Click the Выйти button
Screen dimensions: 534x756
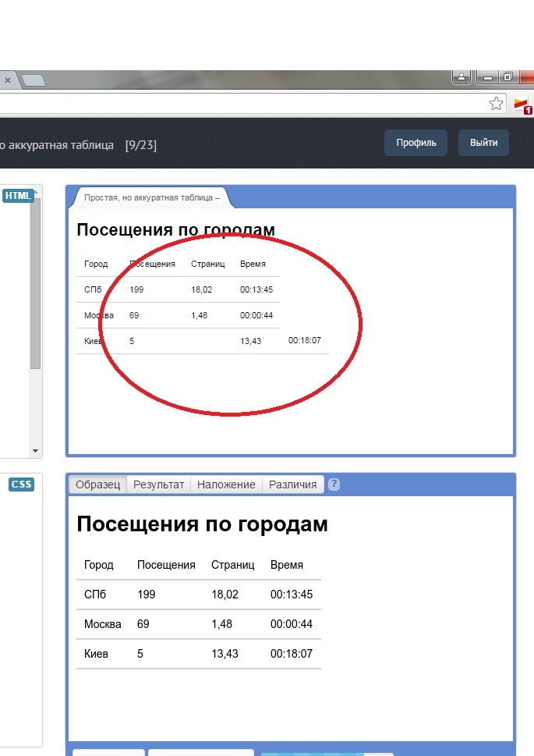483,143
